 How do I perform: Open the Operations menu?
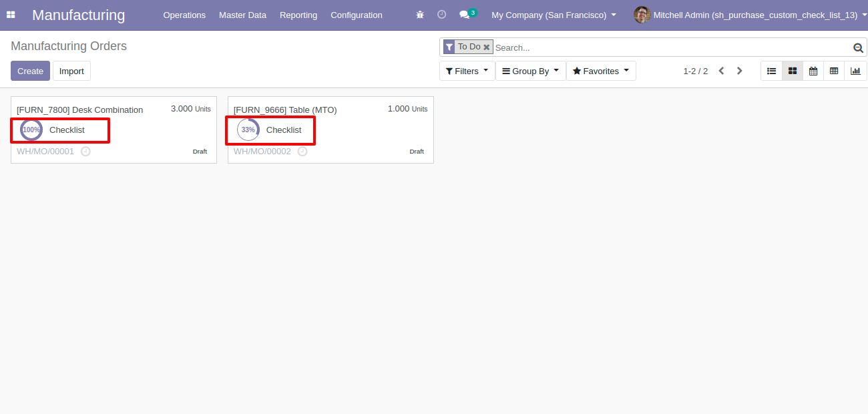click(184, 15)
